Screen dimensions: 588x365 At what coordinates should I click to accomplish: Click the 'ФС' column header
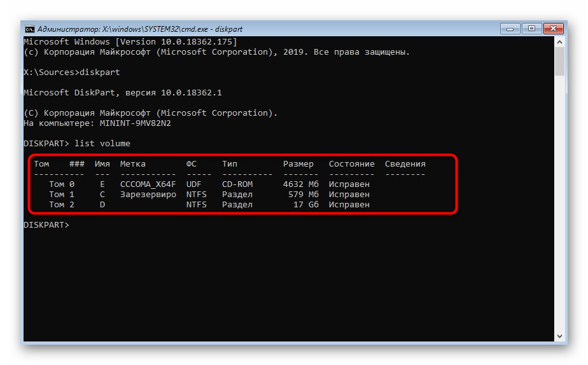pyautogui.click(x=192, y=164)
